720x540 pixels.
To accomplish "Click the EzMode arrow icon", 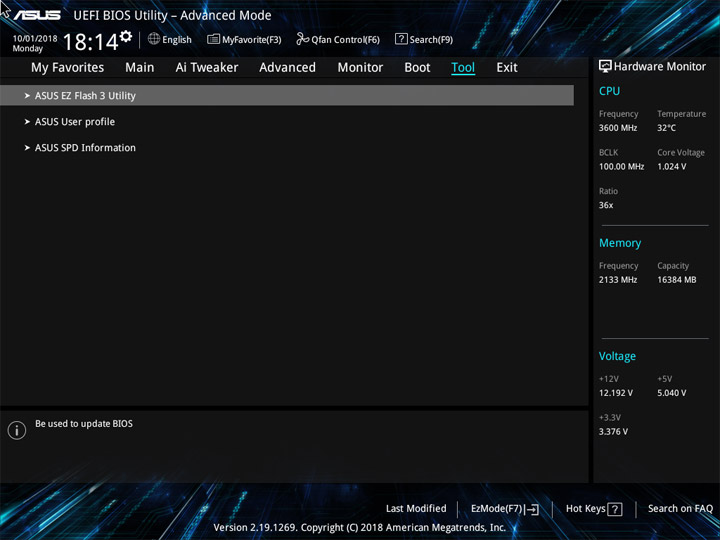I will [x=532, y=509].
